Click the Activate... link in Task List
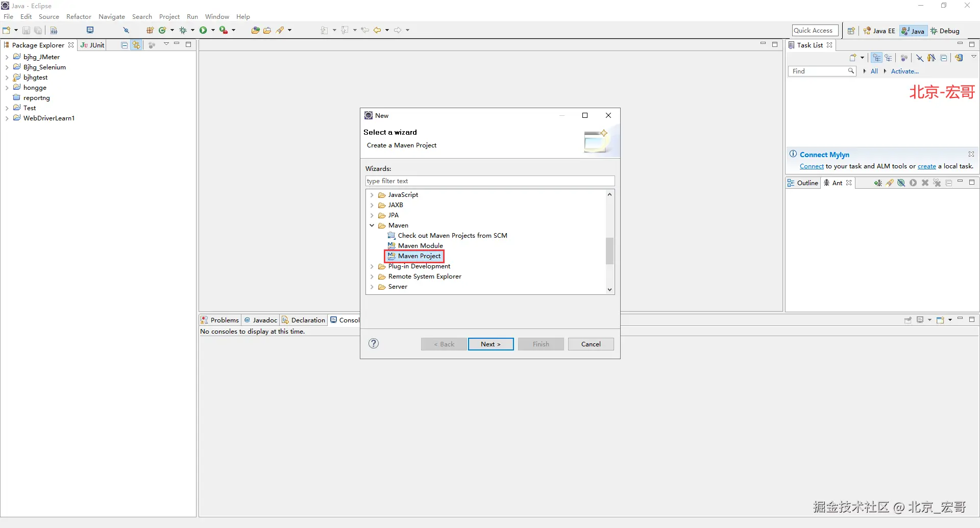Image resolution: width=980 pixels, height=528 pixels. pos(904,71)
